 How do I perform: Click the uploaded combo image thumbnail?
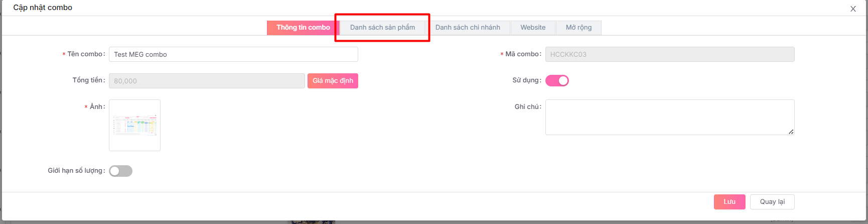(134, 125)
